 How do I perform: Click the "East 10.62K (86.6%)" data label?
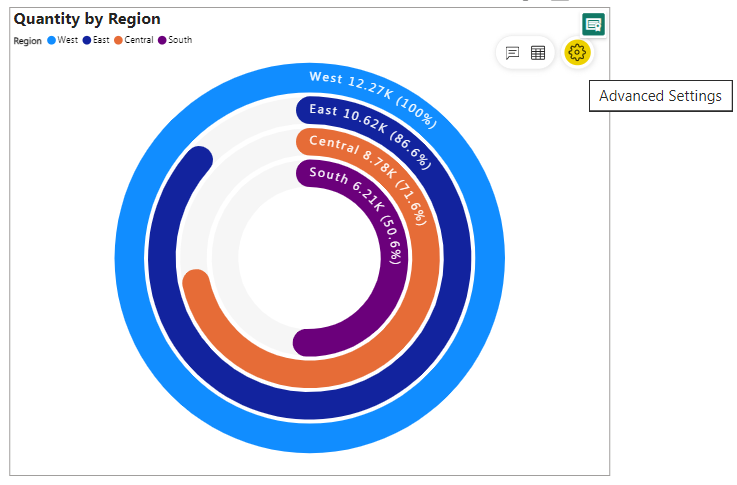pos(368,128)
